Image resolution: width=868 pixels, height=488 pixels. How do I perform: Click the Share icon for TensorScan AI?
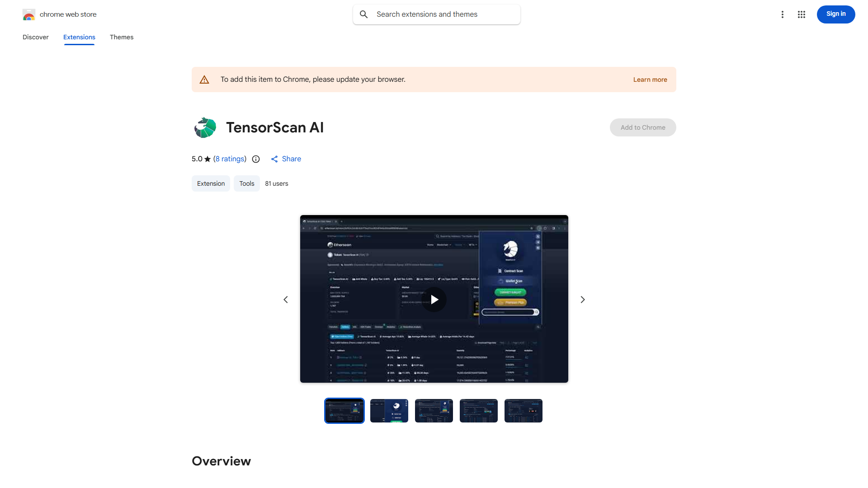click(x=275, y=159)
